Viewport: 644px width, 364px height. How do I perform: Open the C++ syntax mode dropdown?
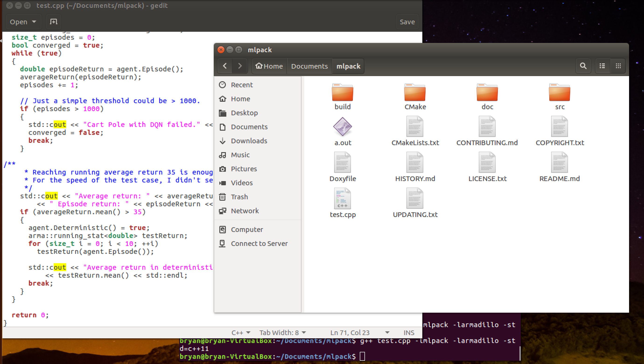click(241, 332)
